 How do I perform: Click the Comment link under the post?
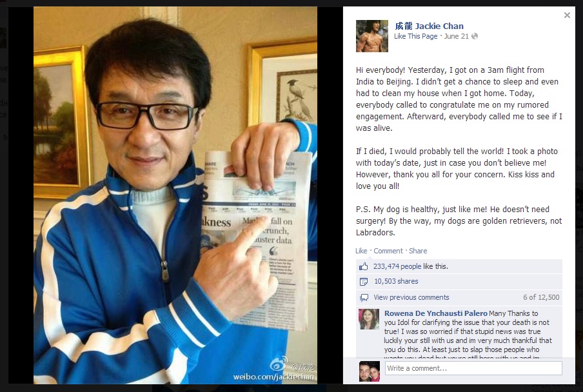(388, 251)
